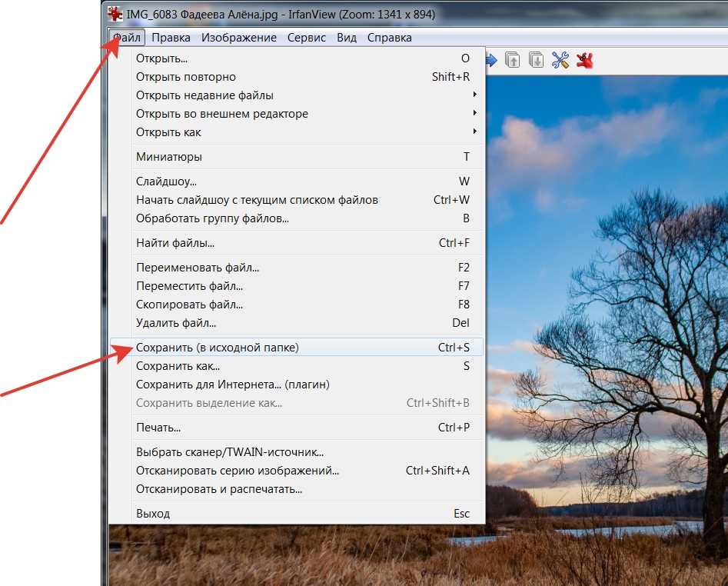Choose Печать... menu entry
The width and height of the screenshot is (728, 586).
click(x=297, y=427)
